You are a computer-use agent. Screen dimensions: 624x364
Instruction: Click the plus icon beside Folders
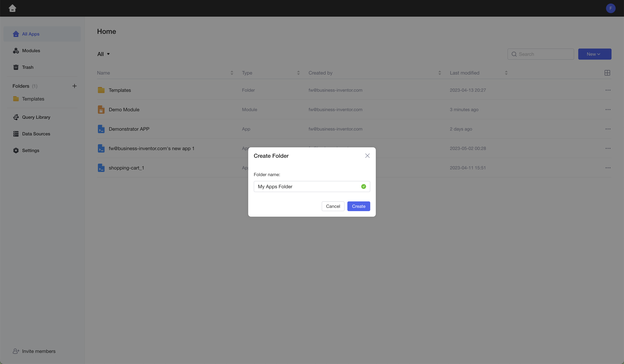click(x=74, y=86)
